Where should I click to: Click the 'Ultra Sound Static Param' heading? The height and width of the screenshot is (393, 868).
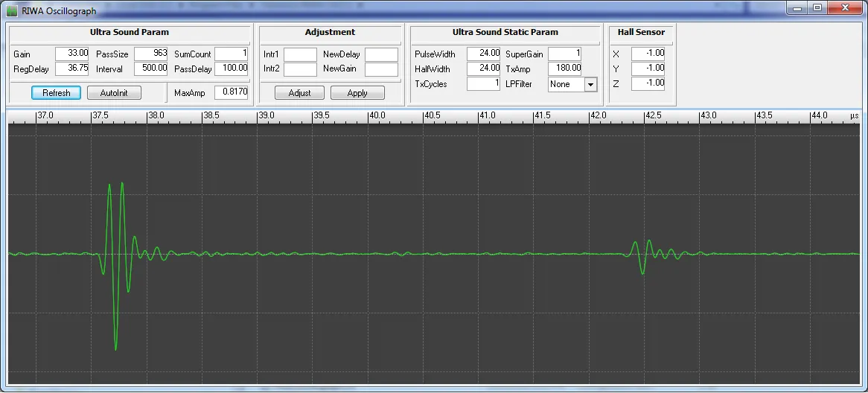tap(505, 32)
